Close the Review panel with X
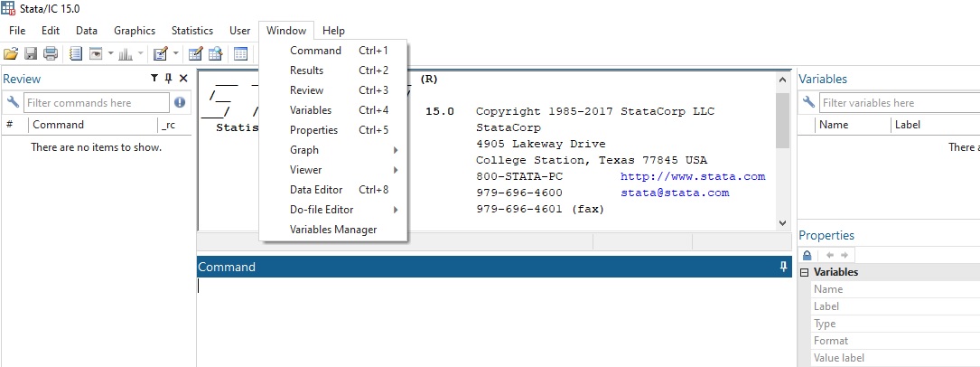 click(x=183, y=78)
